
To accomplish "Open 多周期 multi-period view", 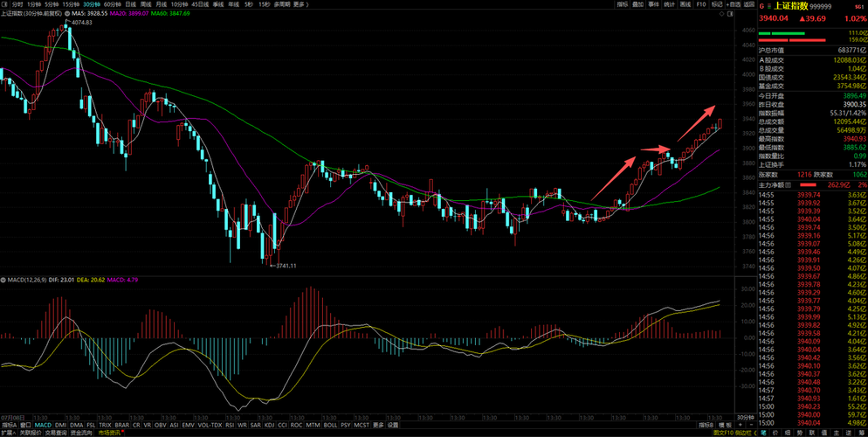I will (x=282, y=3).
